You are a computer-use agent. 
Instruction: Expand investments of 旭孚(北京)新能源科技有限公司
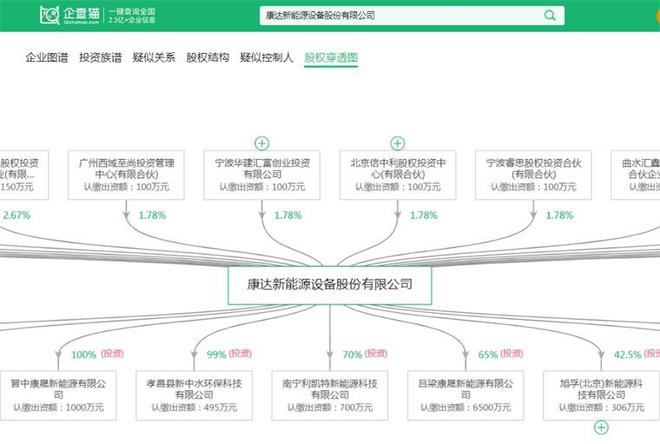[601, 428]
